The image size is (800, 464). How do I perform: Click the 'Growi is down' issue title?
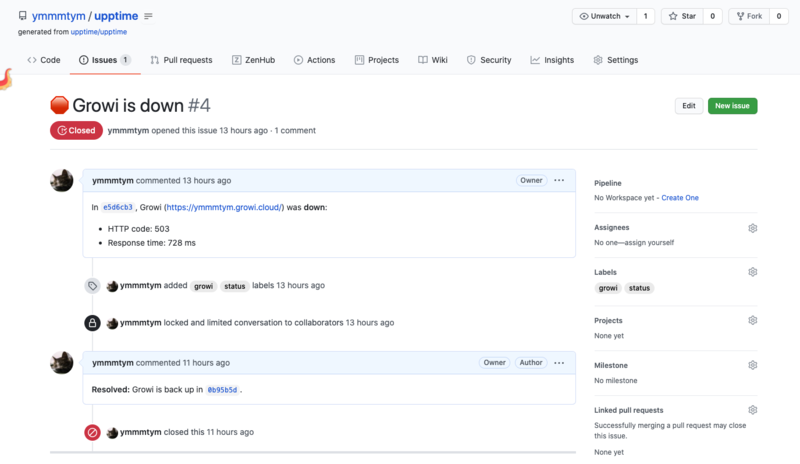[x=128, y=105]
